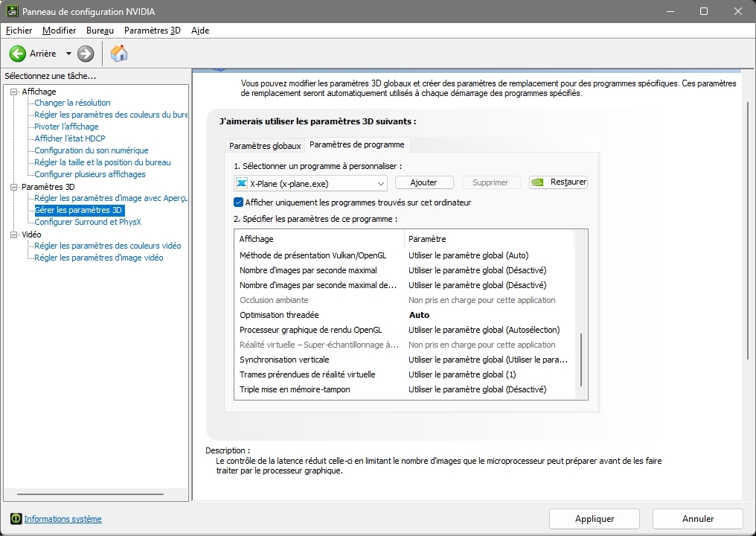Open Régler la taille et la position du bureau
756x536 pixels.
click(x=103, y=162)
